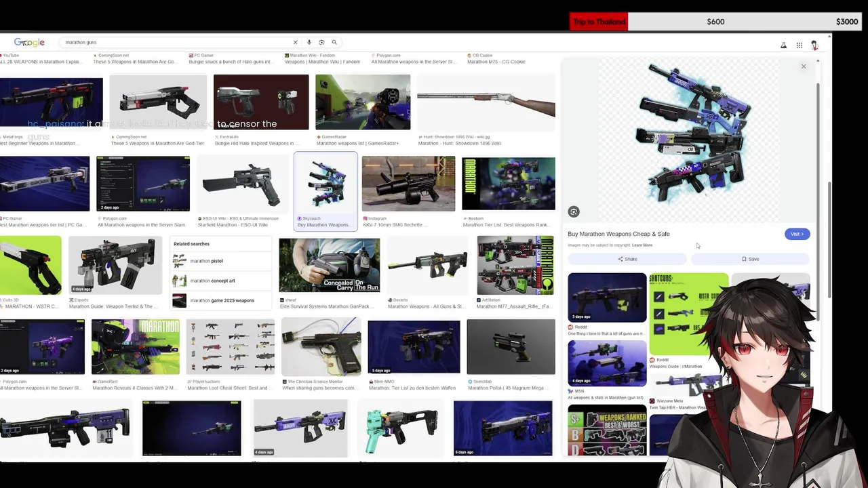Click the Share button
The height and width of the screenshot is (488, 868).
click(627, 259)
